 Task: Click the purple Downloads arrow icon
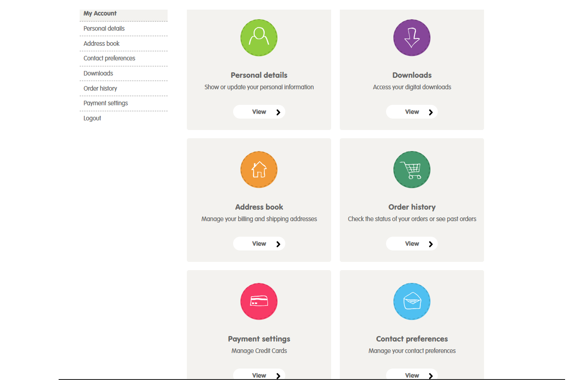[x=412, y=38]
